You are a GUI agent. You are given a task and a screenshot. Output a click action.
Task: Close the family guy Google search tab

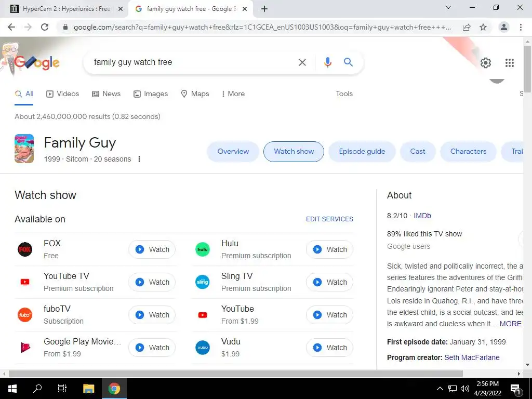coord(245,9)
